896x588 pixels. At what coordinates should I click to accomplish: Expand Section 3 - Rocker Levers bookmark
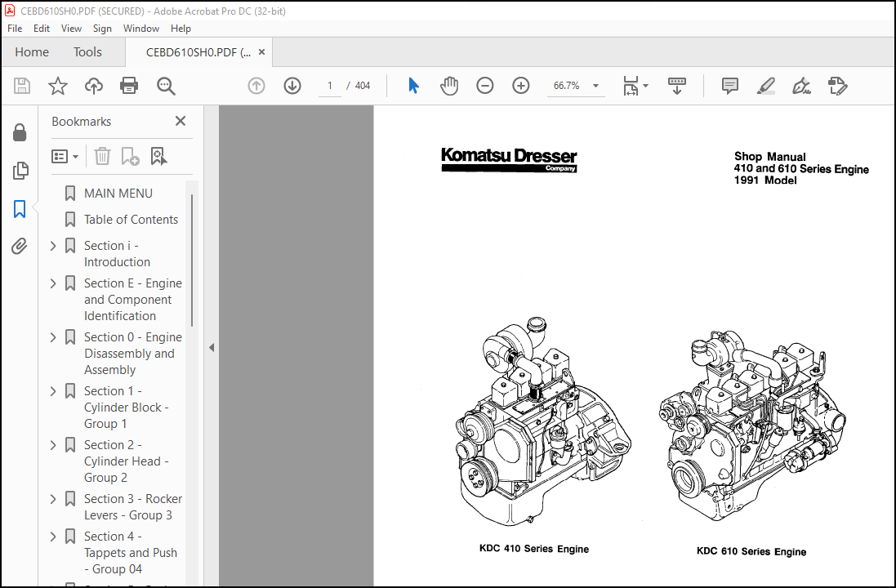coord(53,499)
